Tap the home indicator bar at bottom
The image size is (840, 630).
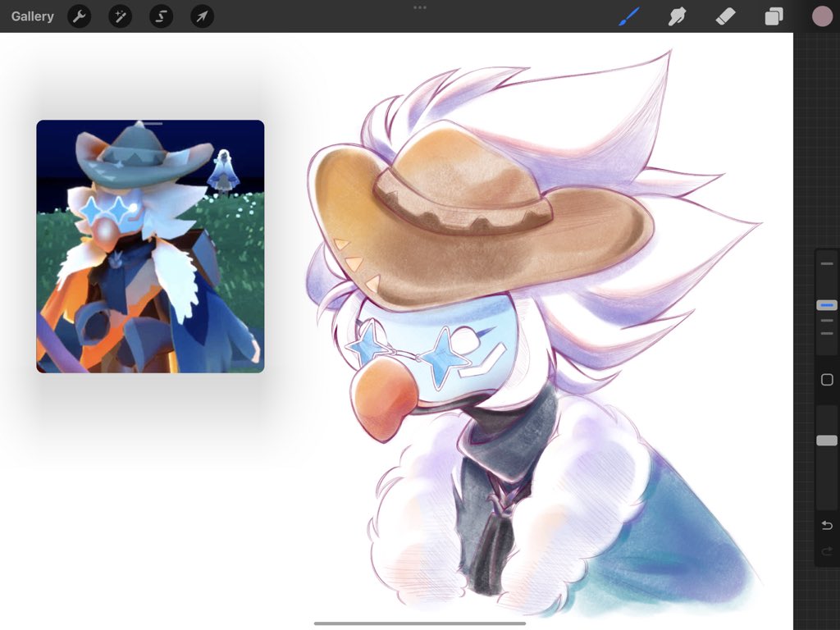click(x=420, y=623)
